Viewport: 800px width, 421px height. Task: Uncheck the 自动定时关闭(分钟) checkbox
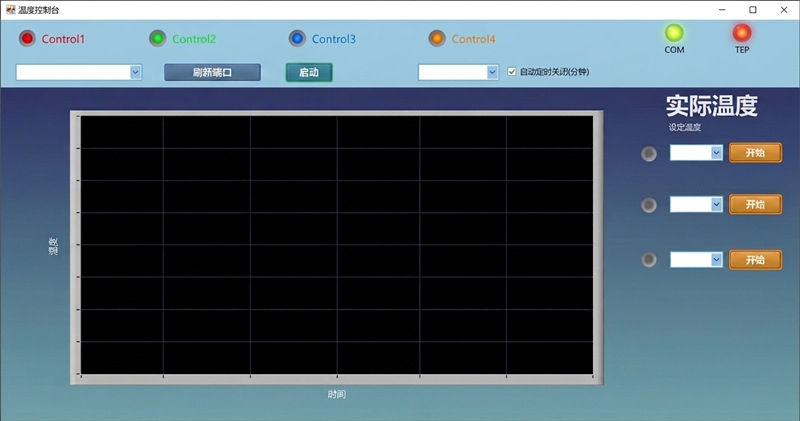[x=512, y=72]
